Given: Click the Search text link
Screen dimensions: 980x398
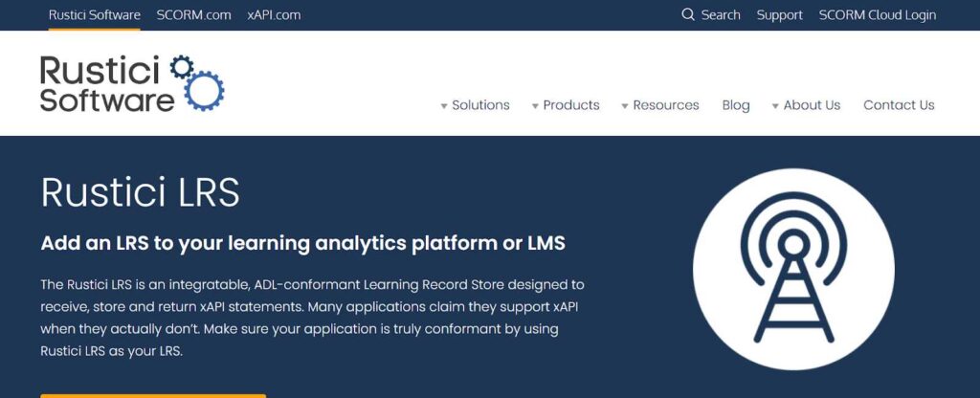Looking at the screenshot, I should pyautogui.click(x=721, y=15).
